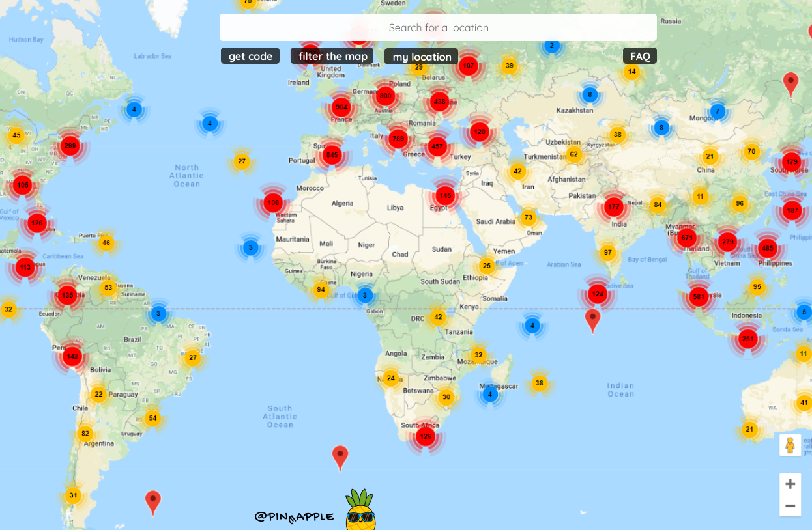Open filter the map options
812x530 pixels.
333,56
